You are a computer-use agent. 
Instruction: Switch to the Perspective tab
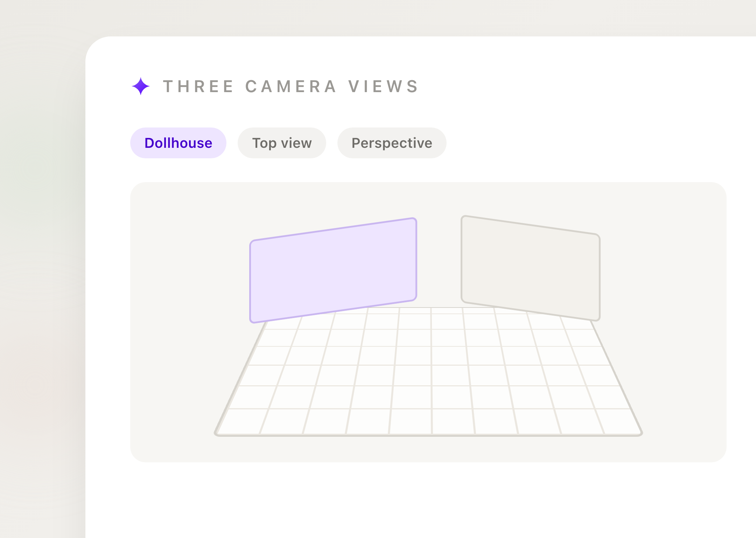click(x=392, y=143)
